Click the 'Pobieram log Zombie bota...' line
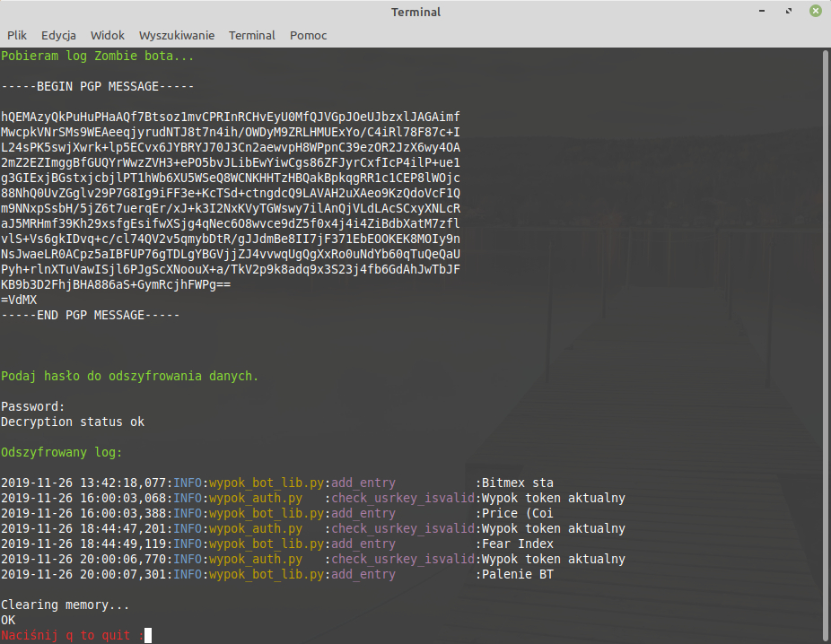831x644 pixels. (x=97, y=56)
